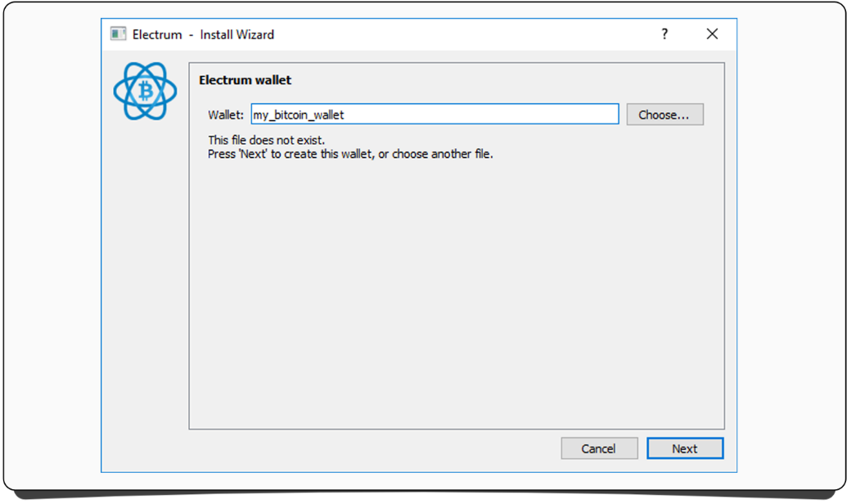851x504 pixels.
Task: Click the Electrum app icon in title bar
Action: pos(119,34)
